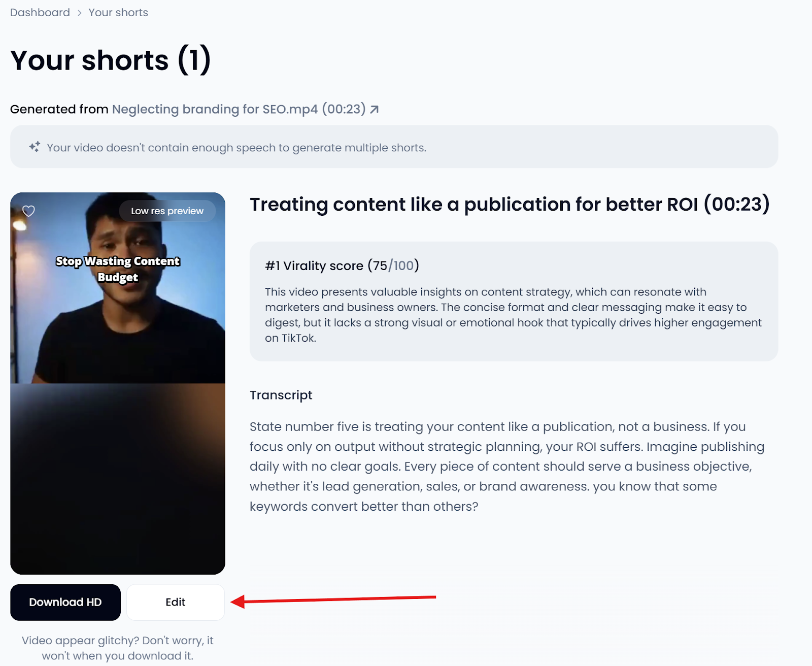Click the transcript paragraph text

(x=506, y=466)
